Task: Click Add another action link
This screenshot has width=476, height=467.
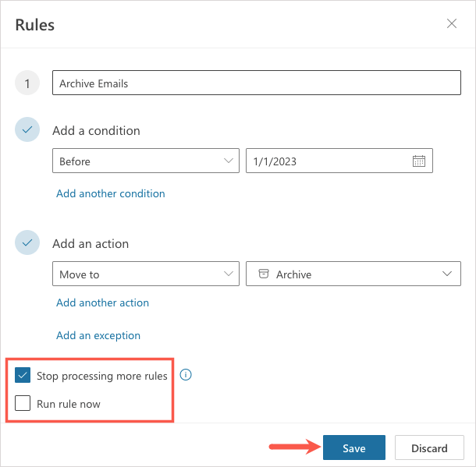Action: [x=102, y=302]
